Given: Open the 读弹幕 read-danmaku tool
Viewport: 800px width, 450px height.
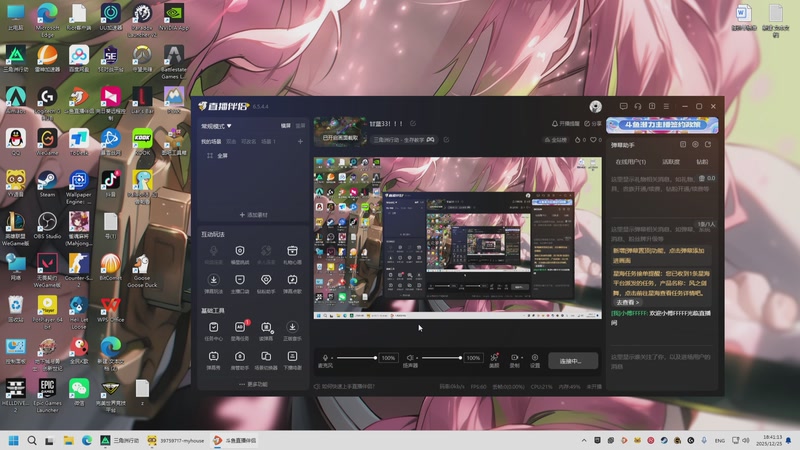Looking at the screenshot, I should pos(266,331).
